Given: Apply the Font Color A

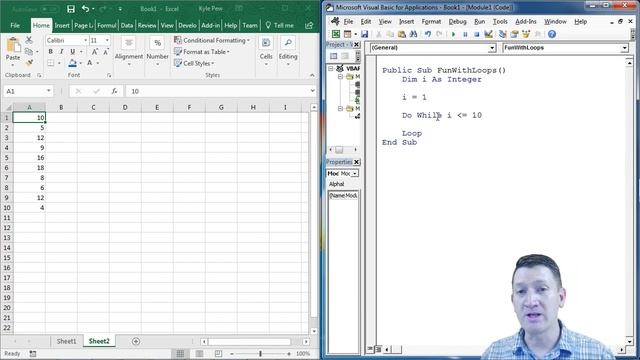Looking at the screenshot, I should coord(90,63).
